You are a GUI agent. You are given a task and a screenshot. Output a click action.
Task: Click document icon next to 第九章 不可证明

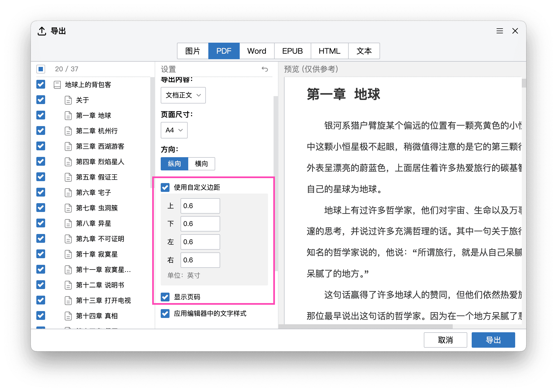point(68,239)
